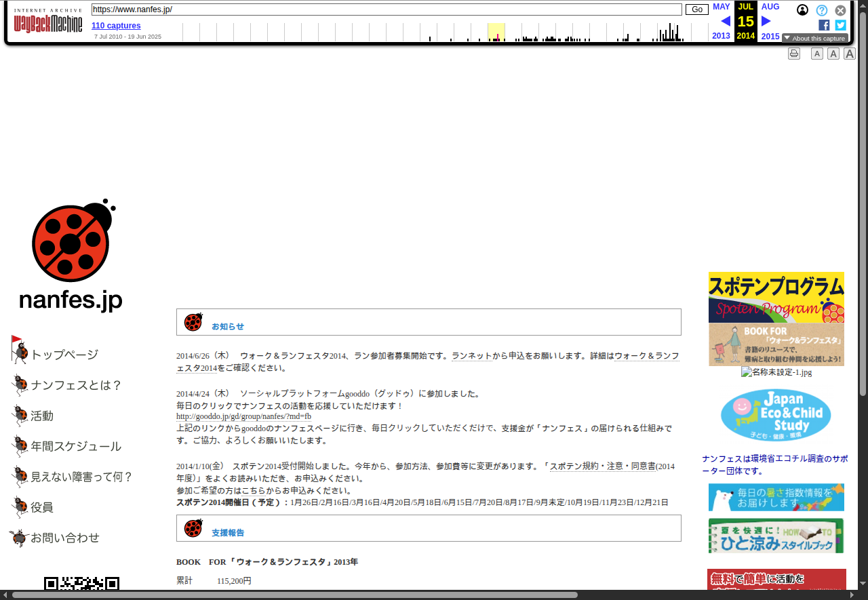Screen dimensions: 868x600
Task: Share capture on Facebook
Action: click(824, 25)
